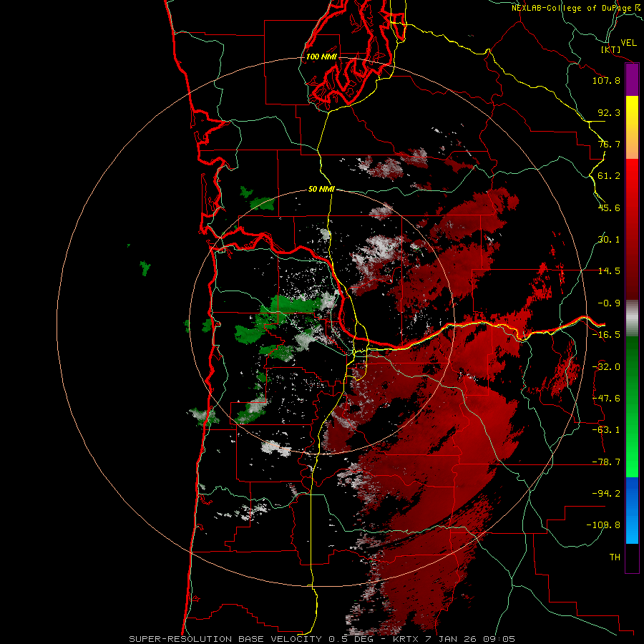The width and height of the screenshot is (644, 644).
Task: Click the 92.3 value on the velocity scale
Action: point(609,112)
